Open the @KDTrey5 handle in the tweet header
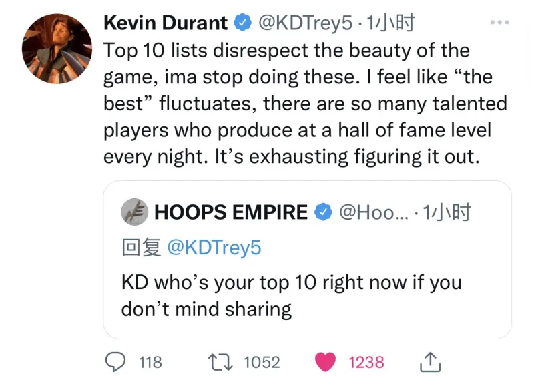 click(304, 23)
